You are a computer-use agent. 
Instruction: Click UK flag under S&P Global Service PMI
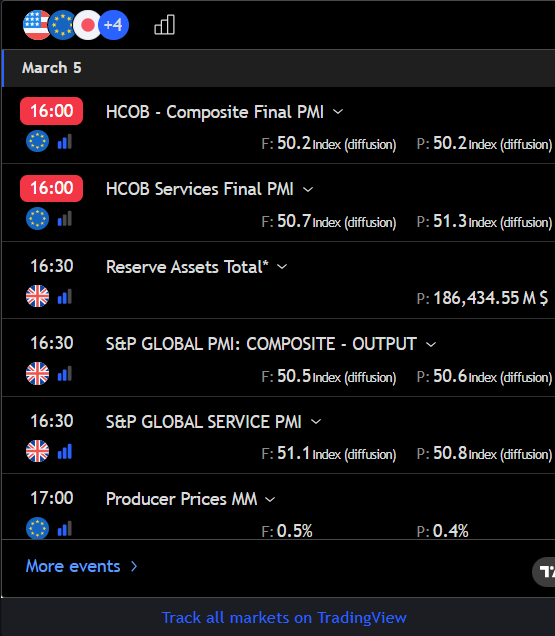click(x=37, y=451)
